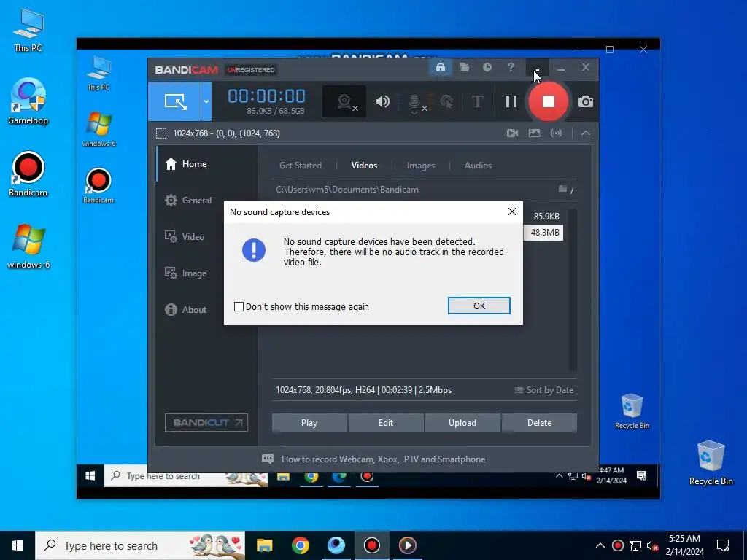Click the image icon in status row

pos(534,133)
